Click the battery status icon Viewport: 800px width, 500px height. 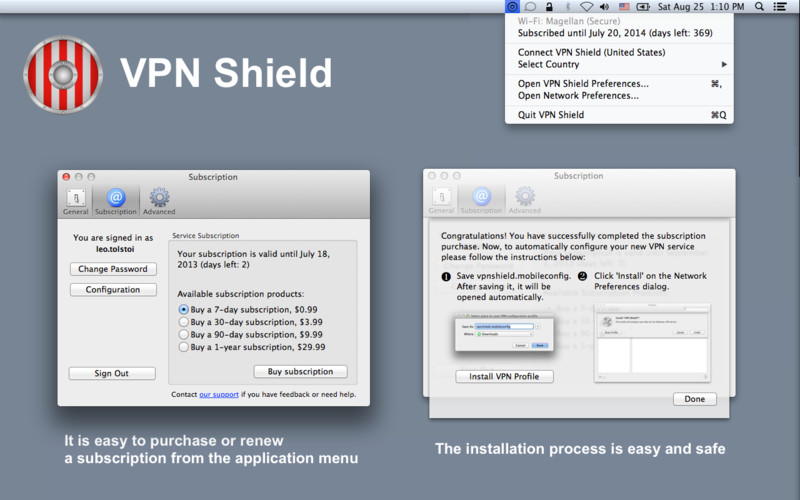pos(643,7)
